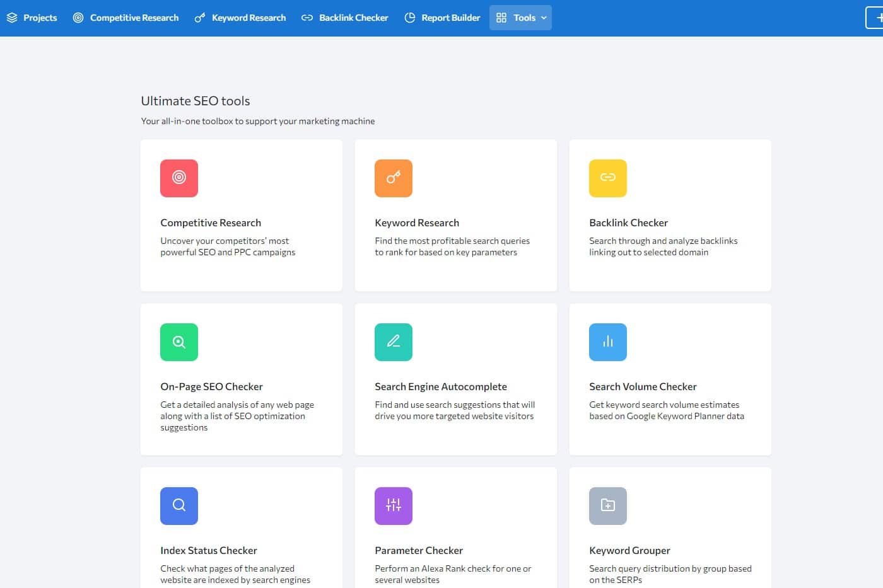Viewport: 883px width, 588px height.
Task: Open the Keyword Research card title
Action: [x=417, y=222]
